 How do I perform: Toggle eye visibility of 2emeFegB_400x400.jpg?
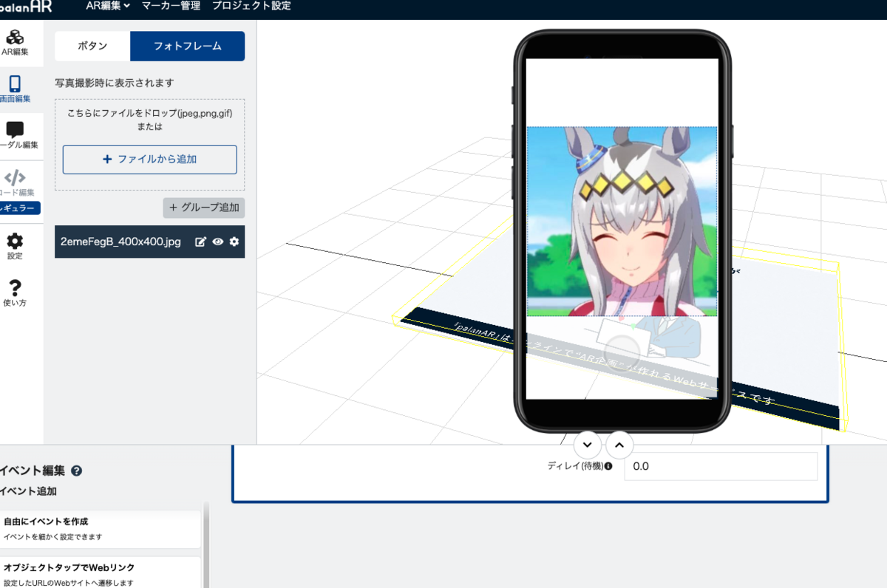click(217, 242)
